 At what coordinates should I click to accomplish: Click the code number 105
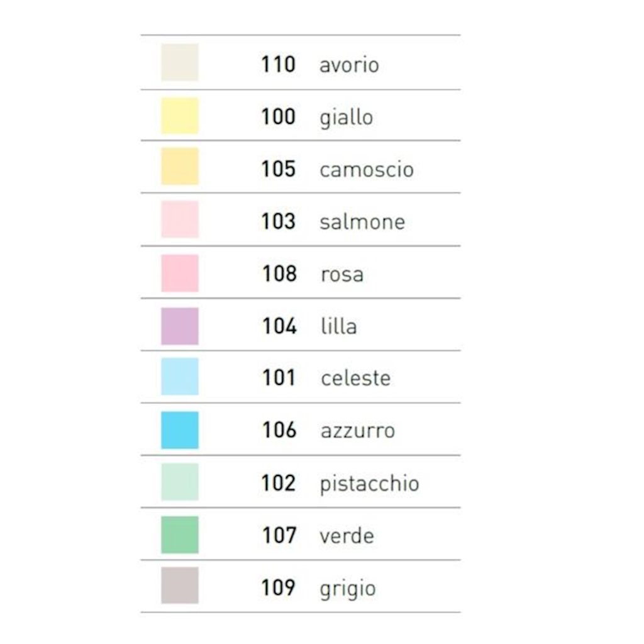[x=278, y=169]
